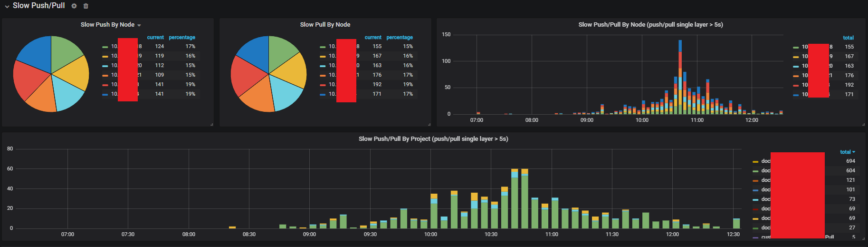The width and height of the screenshot is (868, 247).
Task: Click resize handle of Slow Push By Node panel
Action: pos(211,124)
